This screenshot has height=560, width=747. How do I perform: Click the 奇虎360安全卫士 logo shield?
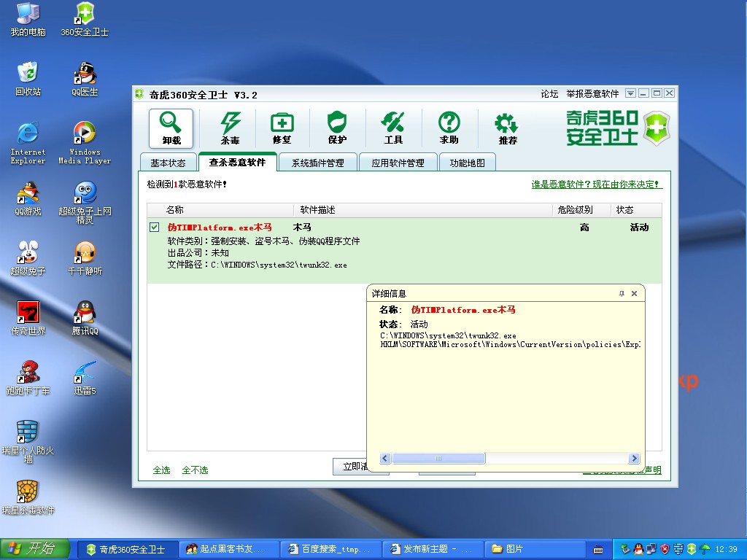[657, 128]
